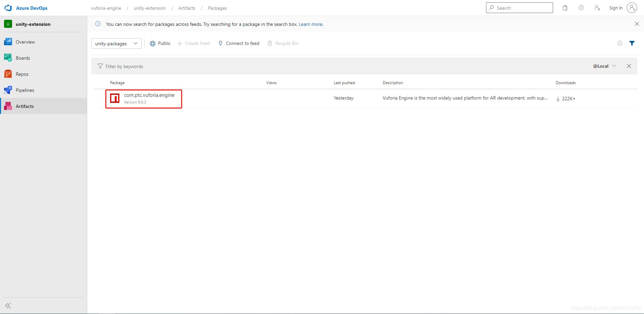Focus the top Search box
The width and height of the screenshot is (644, 314).
pyautogui.click(x=519, y=8)
